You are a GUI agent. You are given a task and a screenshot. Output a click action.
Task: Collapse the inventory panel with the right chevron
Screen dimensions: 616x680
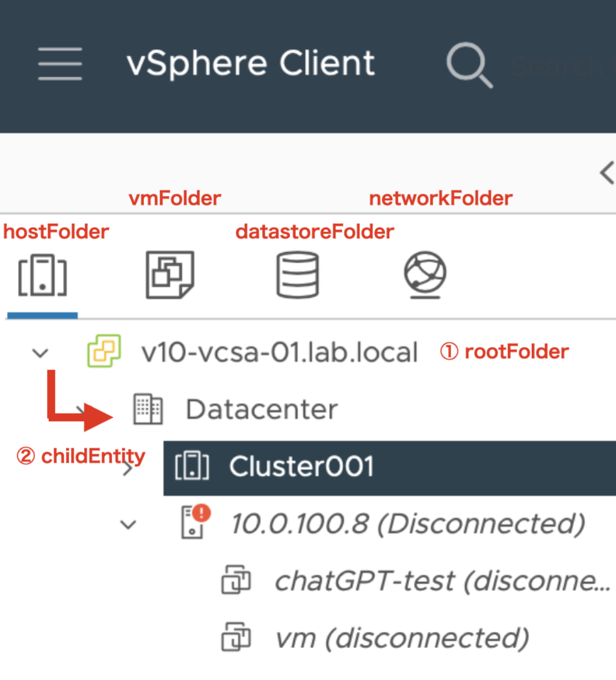pyautogui.click(x=608, y=173)
